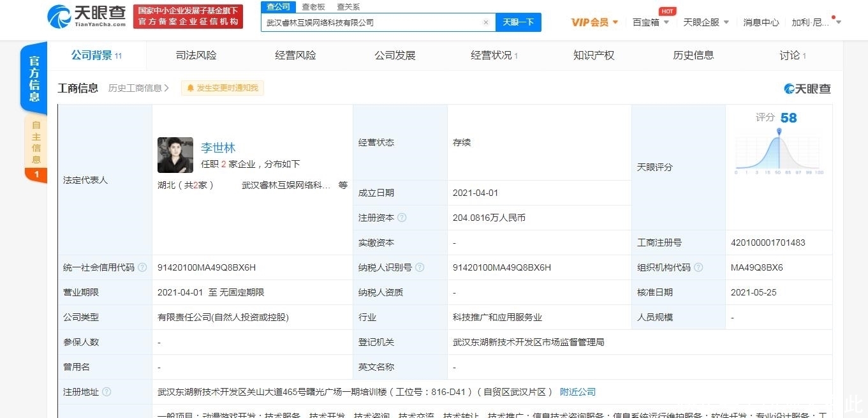Open the 司法风险 tab
Image resolution: width=868 pixels, height=418 pixels.
[x=196, y=56]
